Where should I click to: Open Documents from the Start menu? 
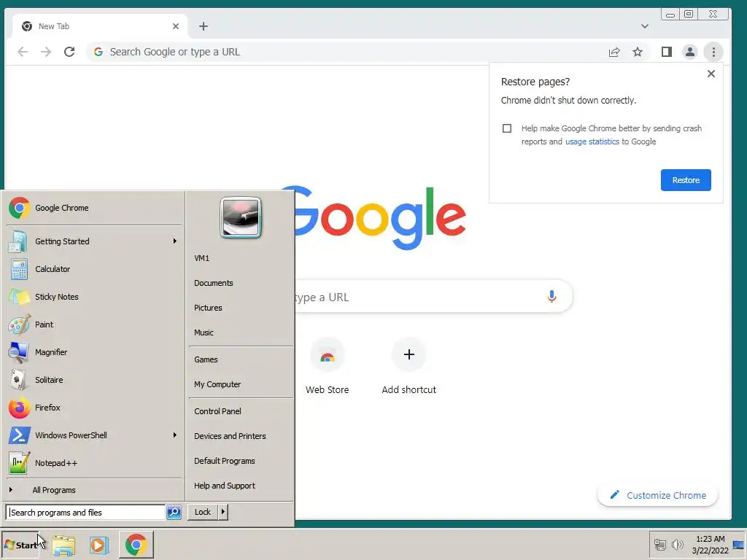[241, 283]
